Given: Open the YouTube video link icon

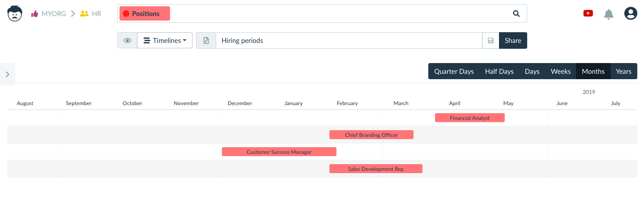Looking at the screenshot, I should (588, 13).
